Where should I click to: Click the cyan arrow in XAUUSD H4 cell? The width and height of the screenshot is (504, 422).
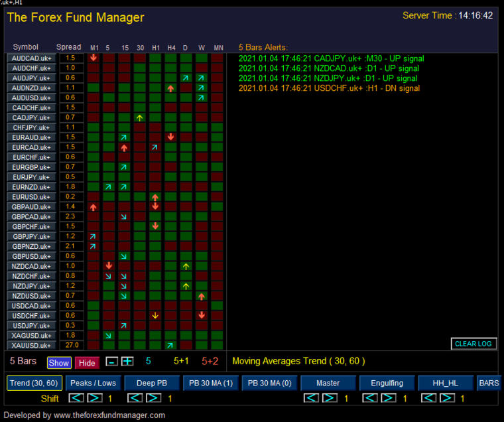(170, 346)
